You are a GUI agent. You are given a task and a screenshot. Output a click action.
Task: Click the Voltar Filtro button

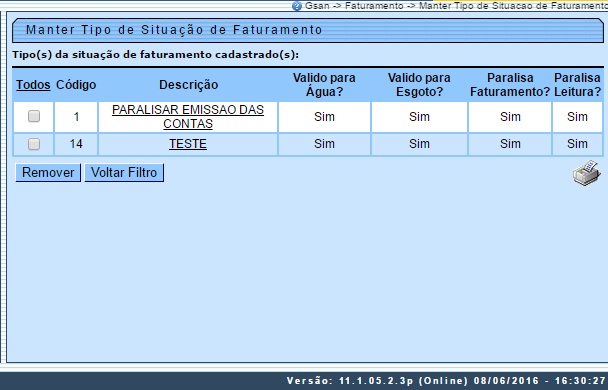click(x=124, y=173)
